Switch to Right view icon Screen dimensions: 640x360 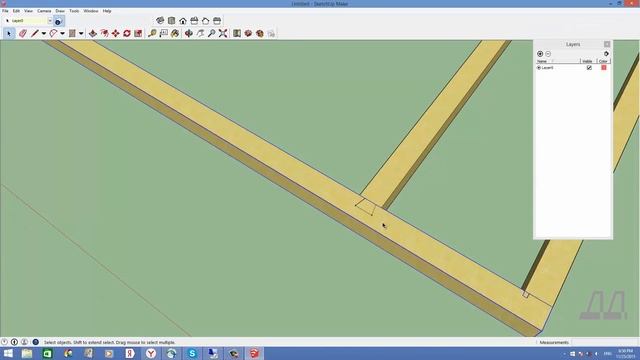[x=194, y=20]
